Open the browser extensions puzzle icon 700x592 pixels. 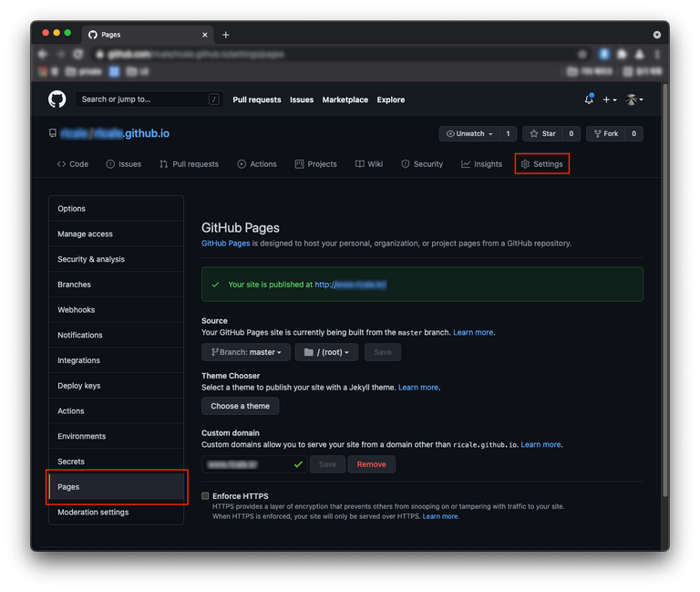tap(622, 54)
